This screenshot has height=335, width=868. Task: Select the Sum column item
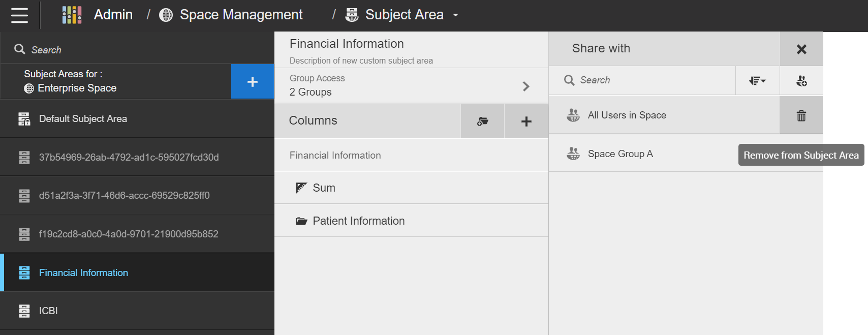click(324, 188)
